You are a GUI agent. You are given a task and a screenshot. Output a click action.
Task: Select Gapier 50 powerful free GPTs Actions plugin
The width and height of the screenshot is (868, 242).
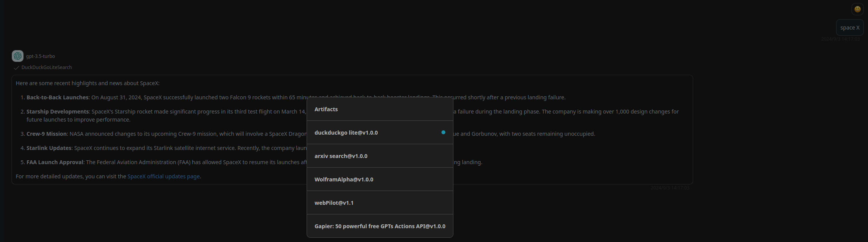pos(380,226)
